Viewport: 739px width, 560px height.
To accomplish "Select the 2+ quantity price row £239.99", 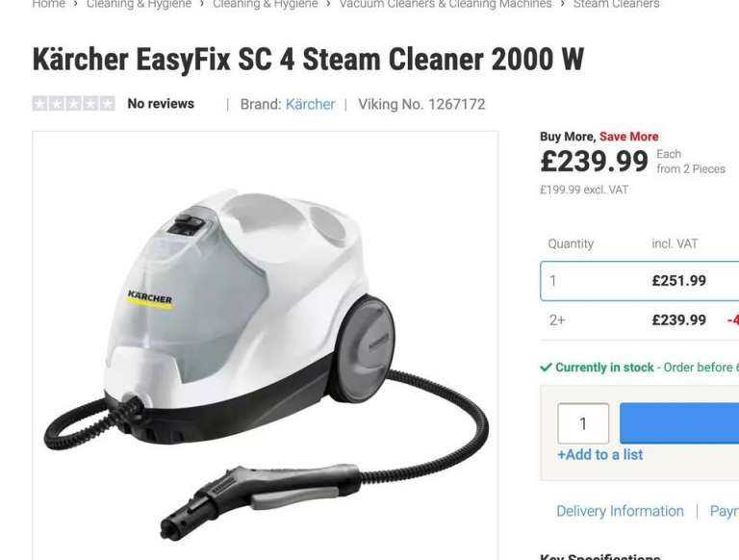I will click(x=640, y=320).
